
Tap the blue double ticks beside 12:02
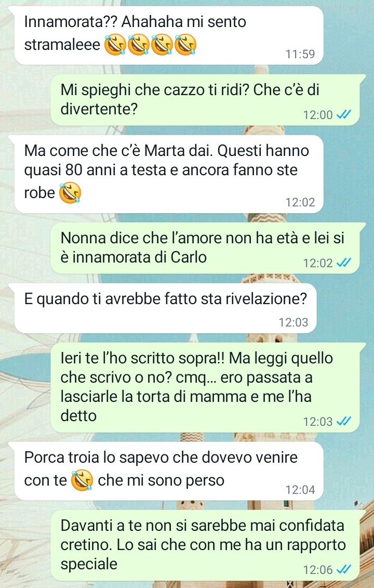click(x=344, y=263)
